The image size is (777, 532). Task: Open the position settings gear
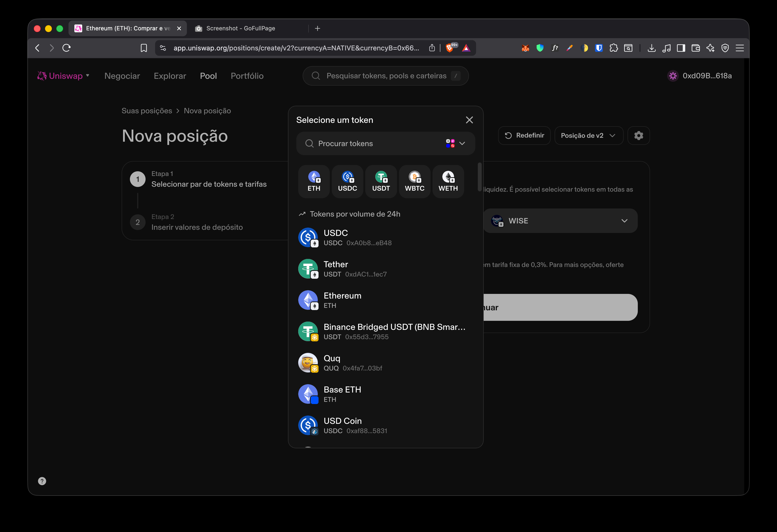639,135
